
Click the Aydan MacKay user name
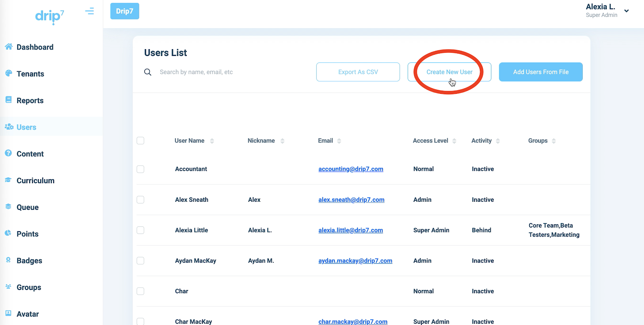tap(196, 261)
